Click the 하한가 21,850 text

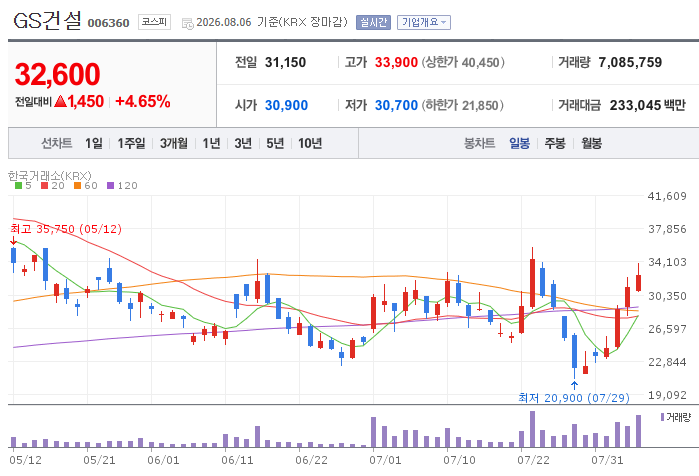[x=462, y=105]
